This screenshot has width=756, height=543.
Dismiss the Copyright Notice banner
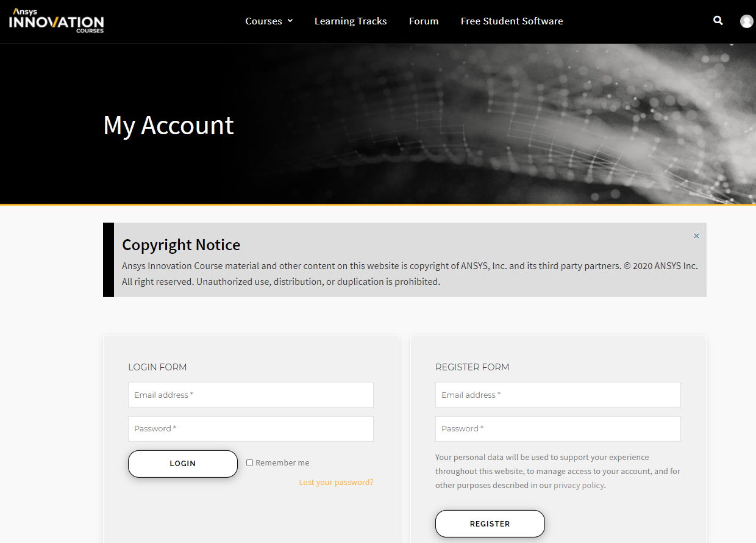coord(696,236)
